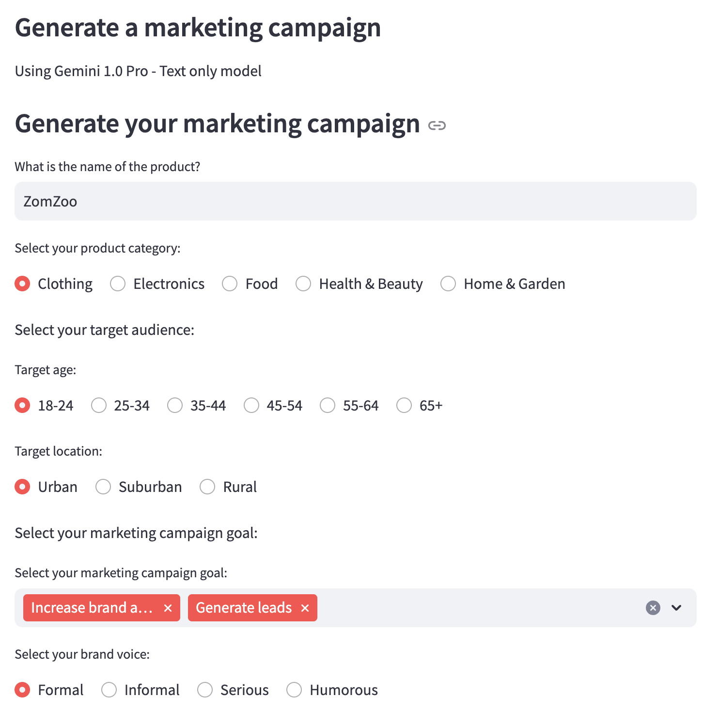Viewport: 719px width, 728px height.
Task: Remove the Generate leads tag
Action: (x=305, y=608)
